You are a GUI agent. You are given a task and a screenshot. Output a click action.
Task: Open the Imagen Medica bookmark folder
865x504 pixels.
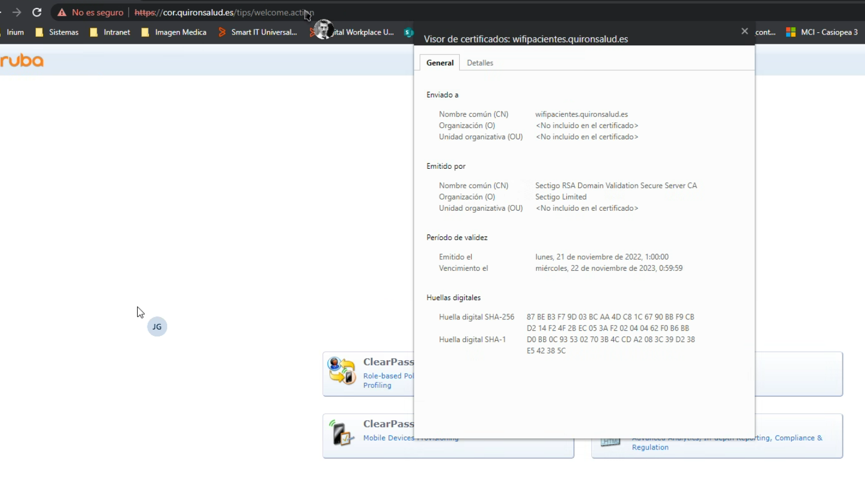pyautogui.click(x=174, y=32)
